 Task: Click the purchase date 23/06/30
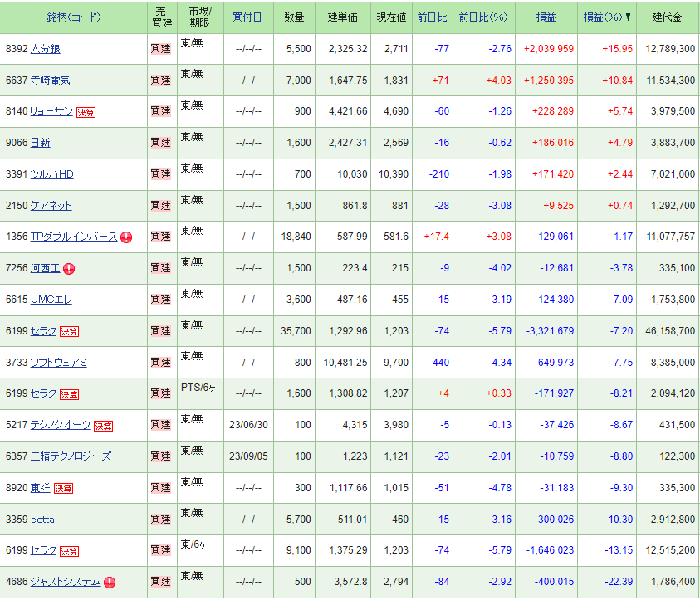point(248,425)
